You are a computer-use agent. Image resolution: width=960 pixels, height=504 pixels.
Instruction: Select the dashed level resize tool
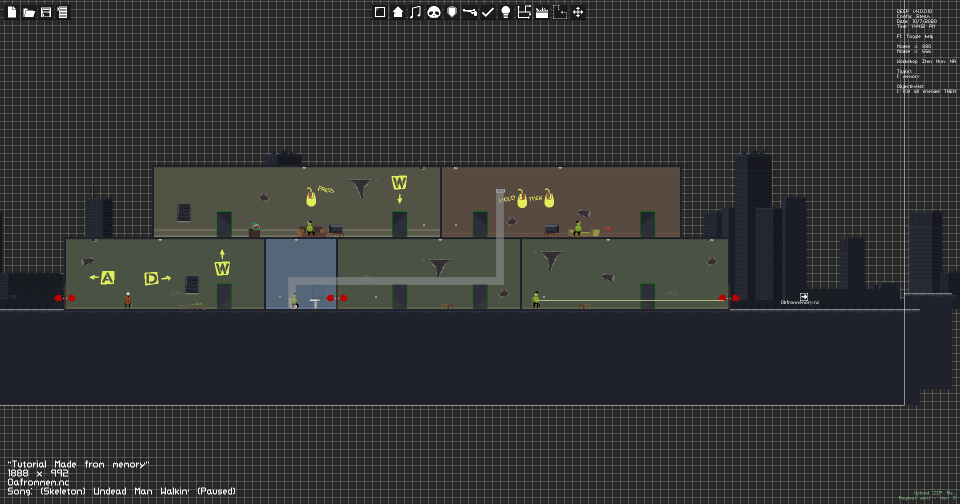(x=560, y=12)
